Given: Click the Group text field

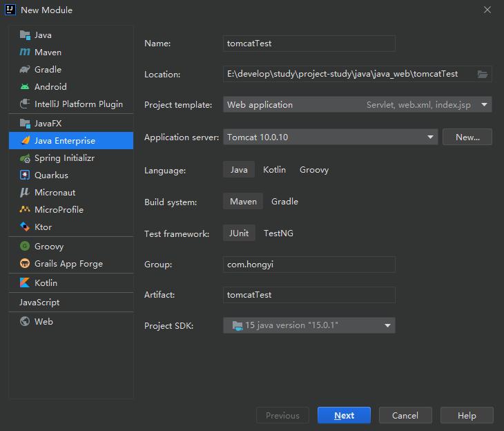Looking at the screenshot, I should 309,265.
